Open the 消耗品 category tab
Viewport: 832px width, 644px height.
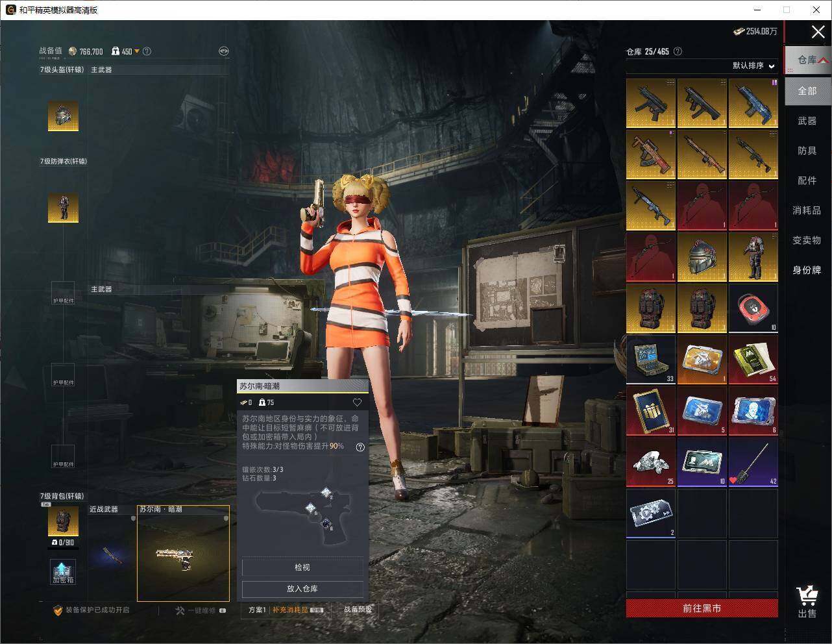(807, 210)
